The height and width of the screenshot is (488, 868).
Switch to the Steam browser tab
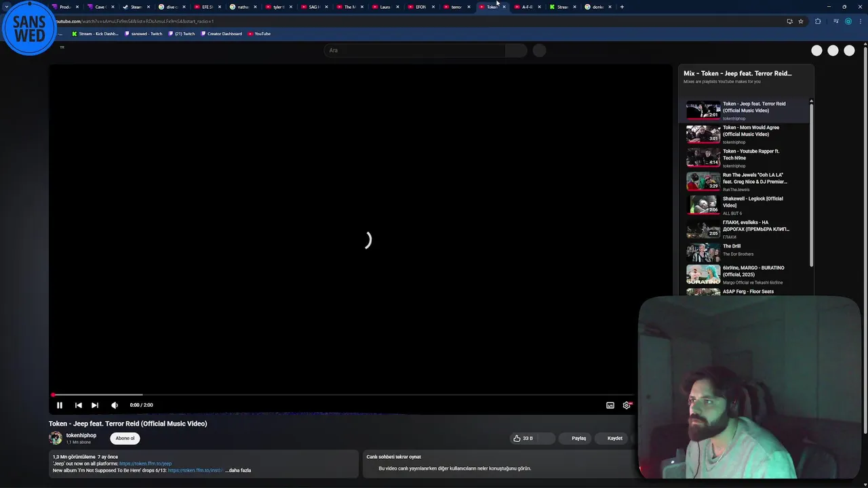(x=136, y=7)
